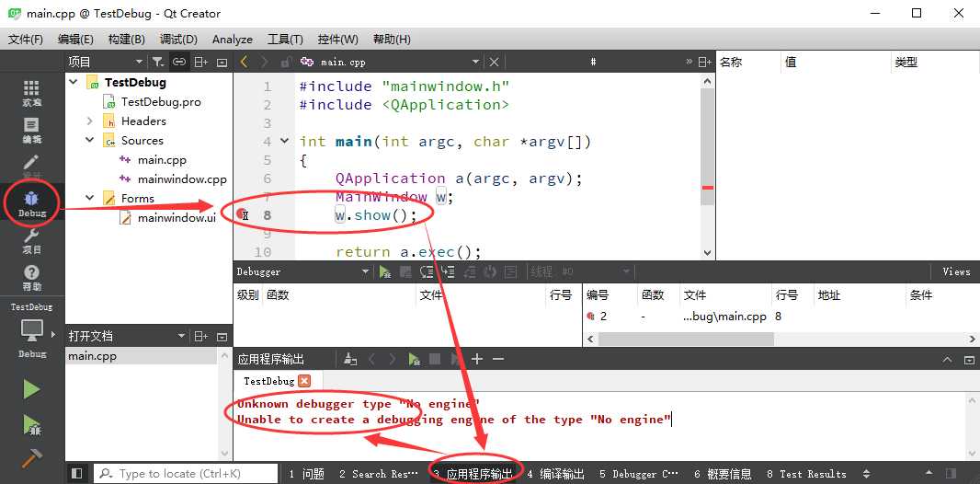Go back in editor navigation history
The width and height of the screenshot is (980, 484).
(245, 62)
